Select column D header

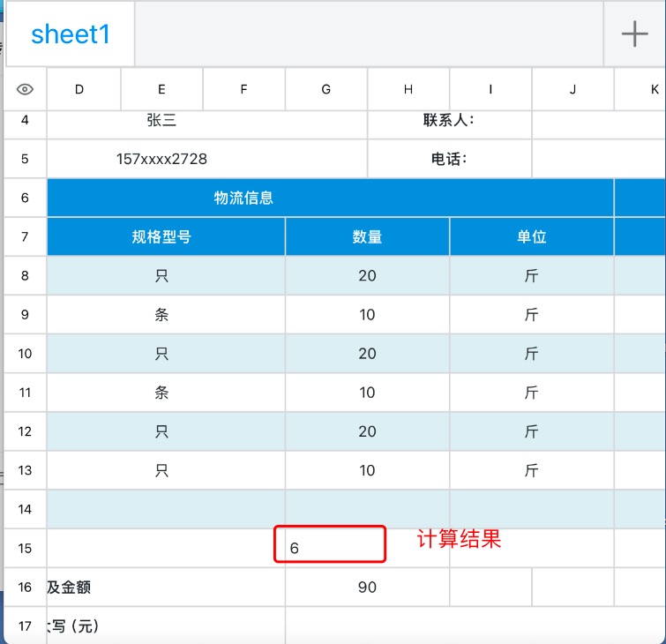(x=84, y=89)
